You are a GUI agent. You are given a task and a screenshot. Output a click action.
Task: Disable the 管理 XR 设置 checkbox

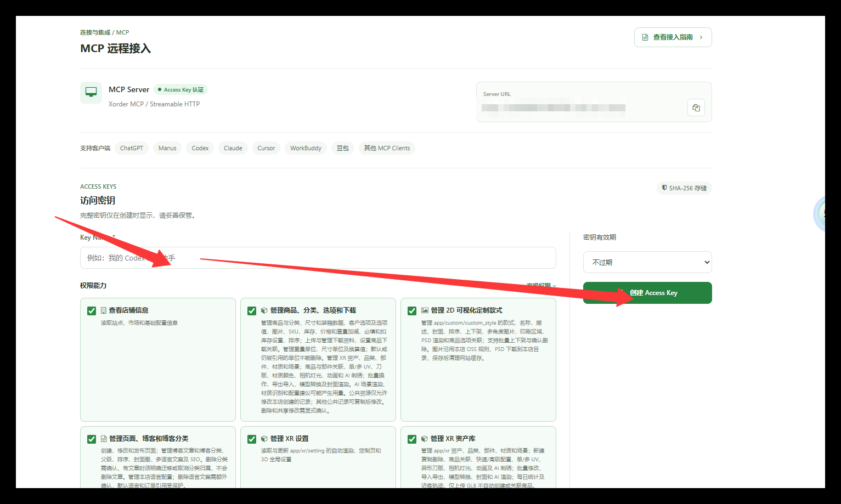[252, 439]
